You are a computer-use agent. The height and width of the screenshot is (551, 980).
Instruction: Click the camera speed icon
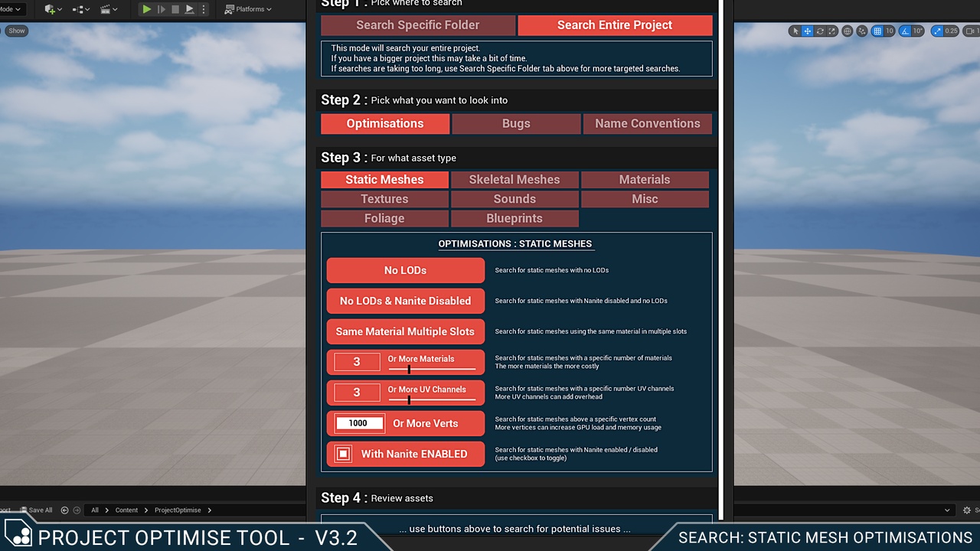(971, 31)
